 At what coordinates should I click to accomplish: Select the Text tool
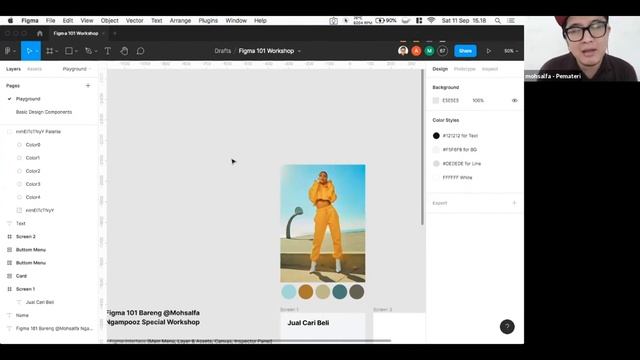coord(108,51)
